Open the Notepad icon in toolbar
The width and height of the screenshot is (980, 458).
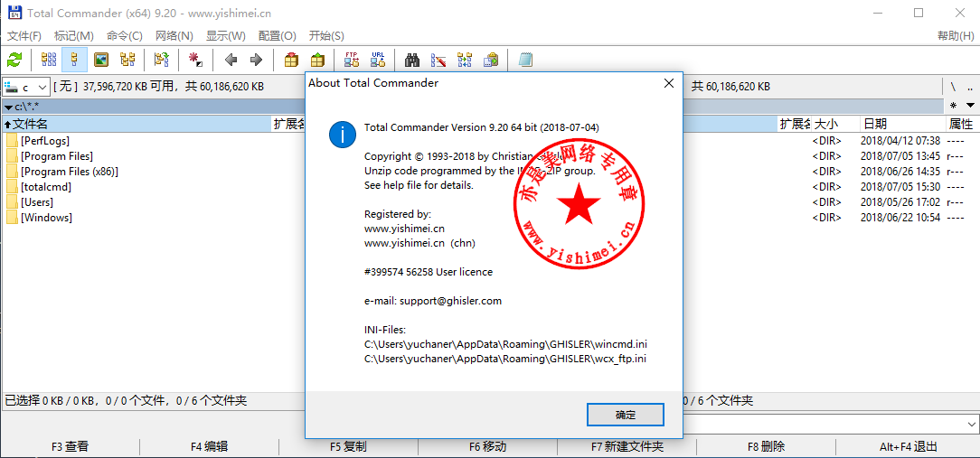[525, 60]
